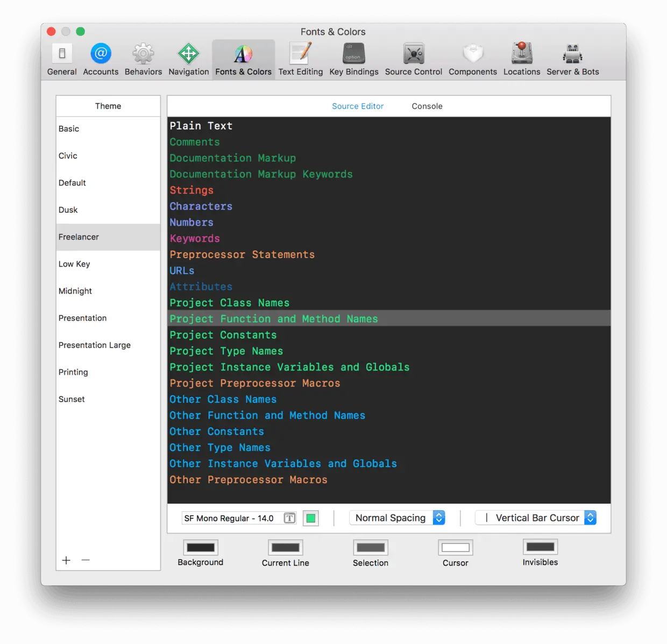Open the font picker for SF Mono

tap(289, 518)
